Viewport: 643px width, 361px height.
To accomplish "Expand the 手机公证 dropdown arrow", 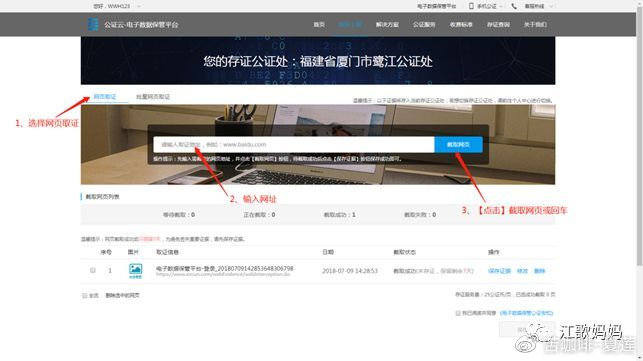I will [x=501, y=7].
